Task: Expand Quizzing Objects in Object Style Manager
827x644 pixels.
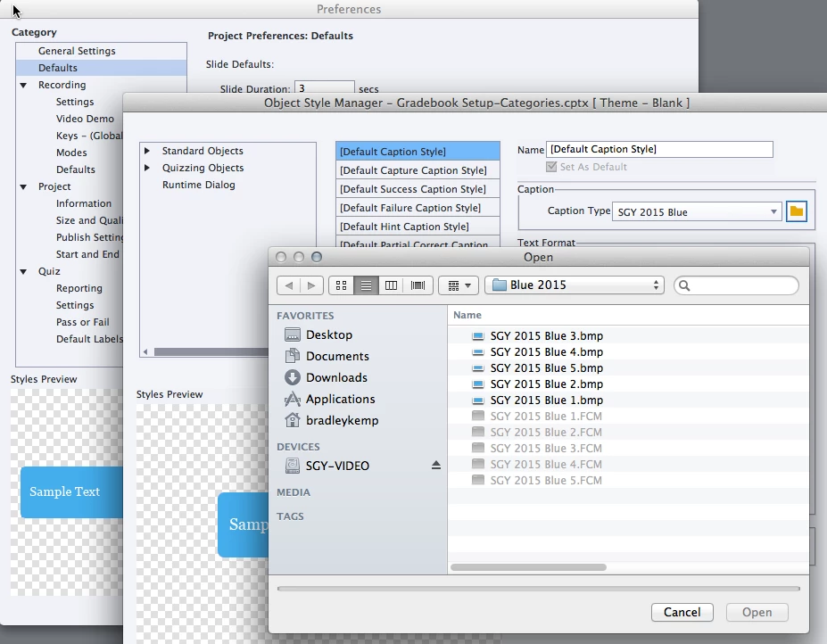Action: click(147, 168)
